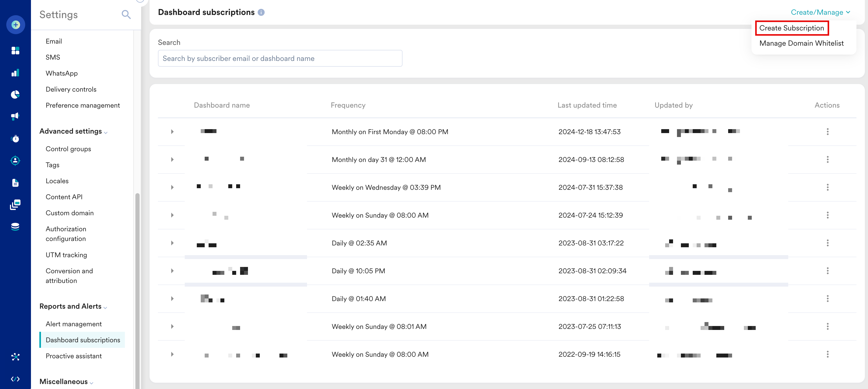
Task: Open actions menu for Daily 02:35 AM row
Action: tap(827, 243)
